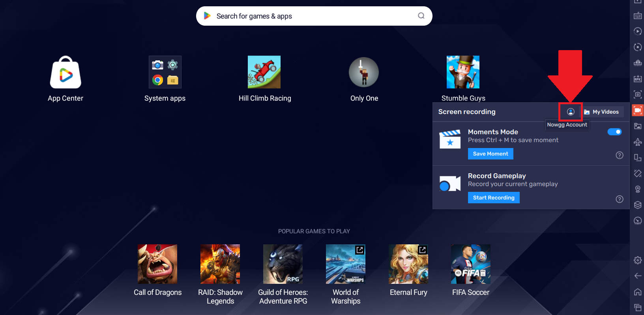Open recent apps icon in sidebar
644x315 pixels.
(638, 307)
